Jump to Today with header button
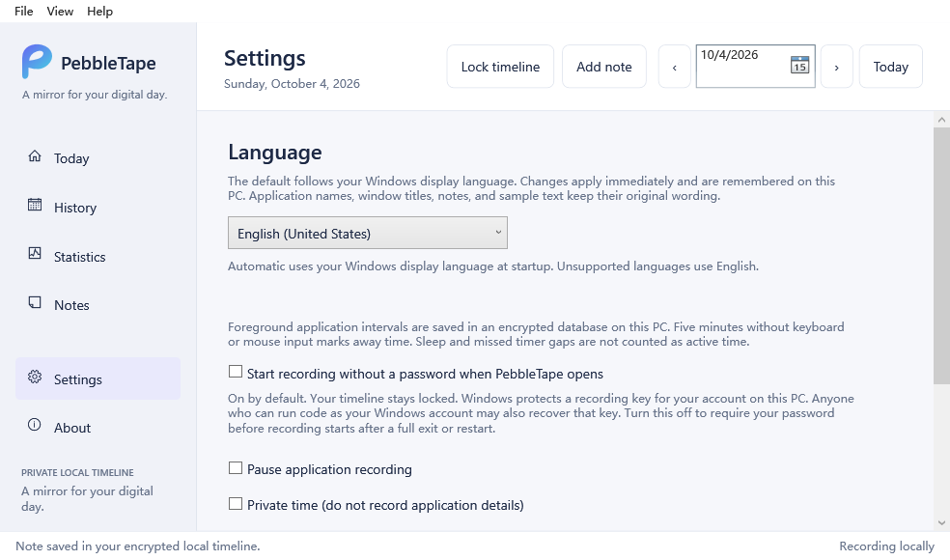The height and width of the screenshot is (560, 950). 890,67
